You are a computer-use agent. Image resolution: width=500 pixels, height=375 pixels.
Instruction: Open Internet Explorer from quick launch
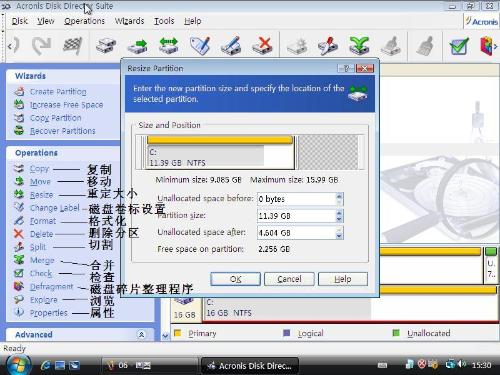45,366
